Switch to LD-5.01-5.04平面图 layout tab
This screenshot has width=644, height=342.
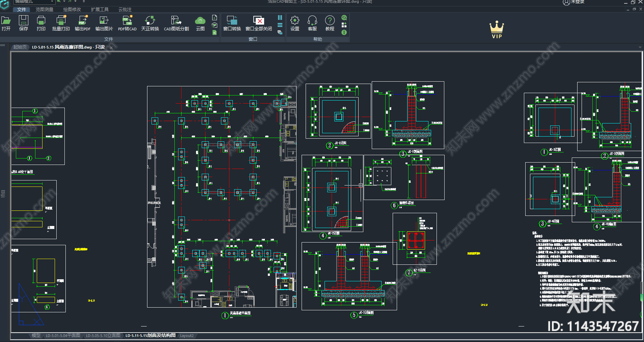point(63,336)
